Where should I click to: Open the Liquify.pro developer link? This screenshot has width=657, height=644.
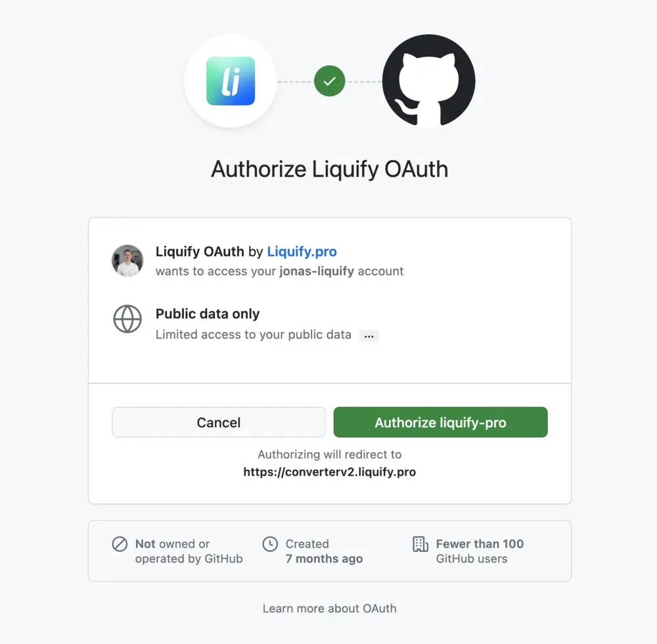302,252
